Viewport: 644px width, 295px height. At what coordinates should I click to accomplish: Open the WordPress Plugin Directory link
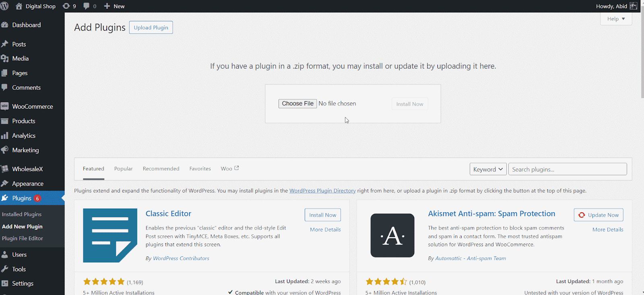coord(322,191)
